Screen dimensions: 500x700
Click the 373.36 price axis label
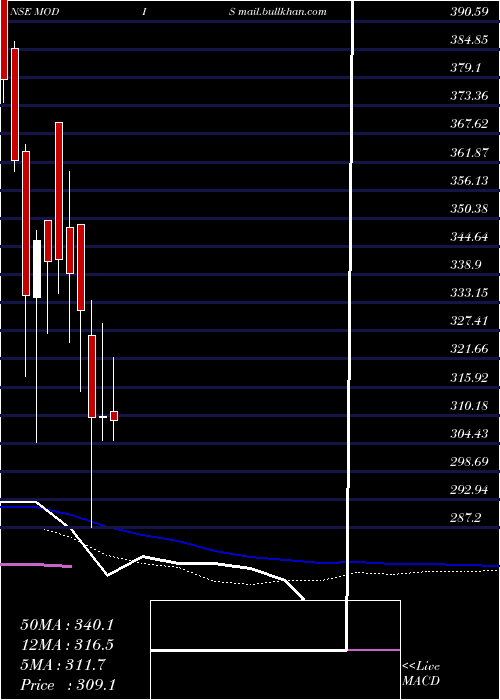coord(469,96)
